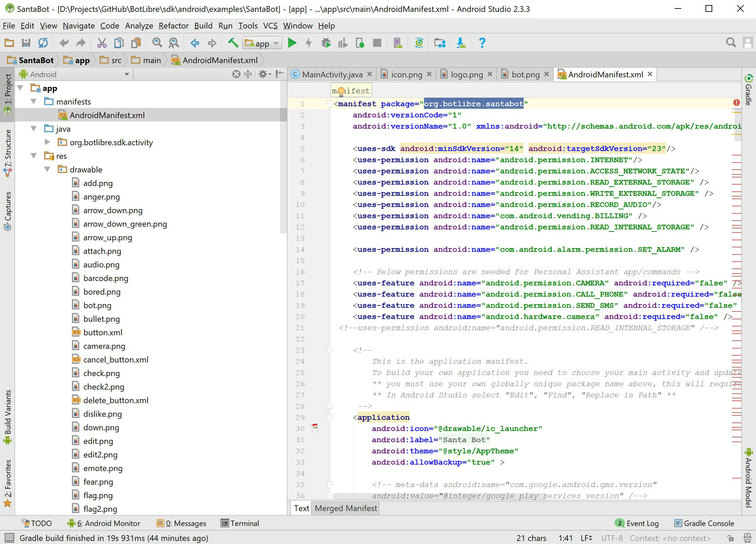Collapse the drawable folder
This screenshot has height=544, width=756.
[47, 169]
